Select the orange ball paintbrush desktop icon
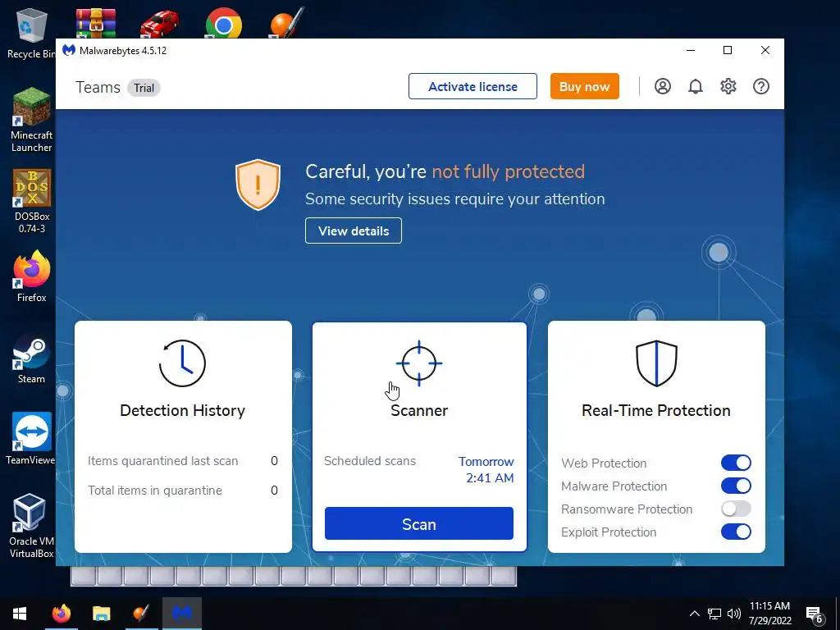Screen dimensions: 840x630 coord(286,23)
